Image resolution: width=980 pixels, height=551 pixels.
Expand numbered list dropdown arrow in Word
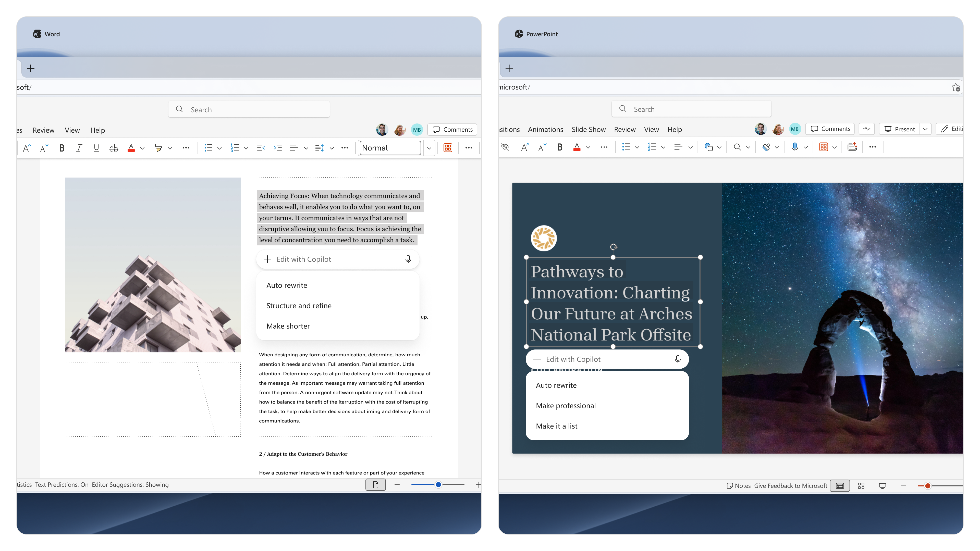(x=246, y=148)
